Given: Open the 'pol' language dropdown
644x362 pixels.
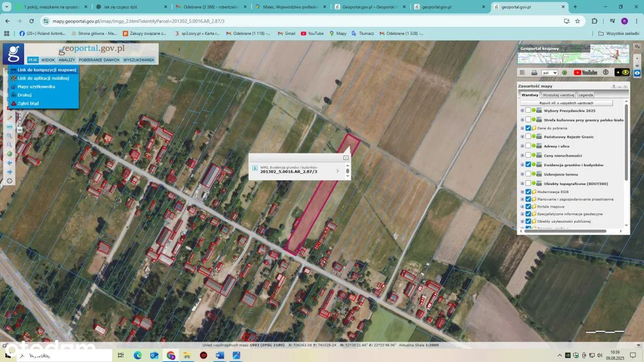Looking at the screenshot, I should 550,72.
